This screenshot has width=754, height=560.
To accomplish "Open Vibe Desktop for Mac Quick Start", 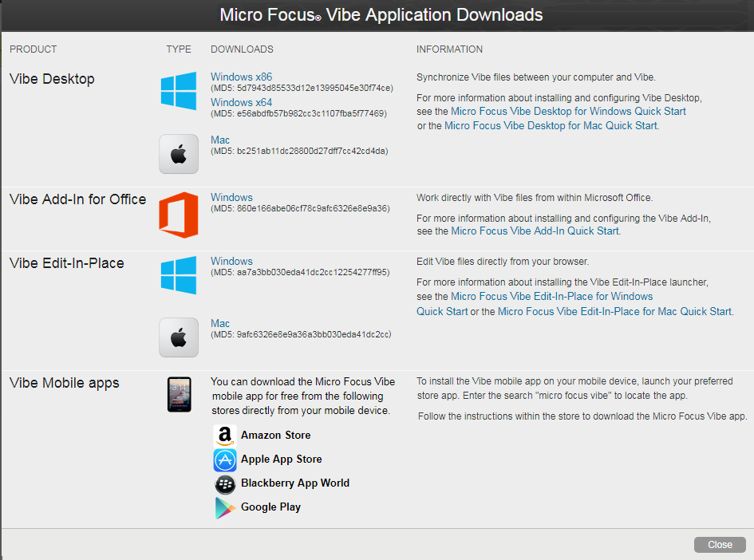I will point(551,126).
